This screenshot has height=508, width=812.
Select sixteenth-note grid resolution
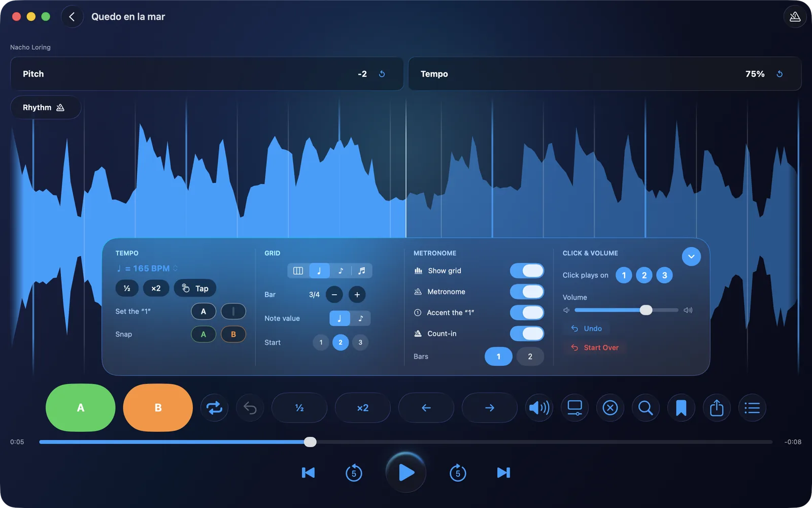[x=361, y=271]
